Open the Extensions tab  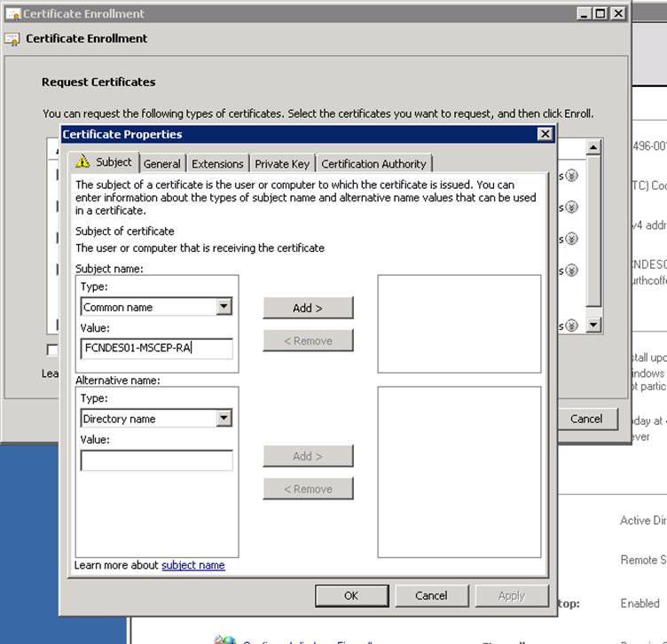click(217, 164)
